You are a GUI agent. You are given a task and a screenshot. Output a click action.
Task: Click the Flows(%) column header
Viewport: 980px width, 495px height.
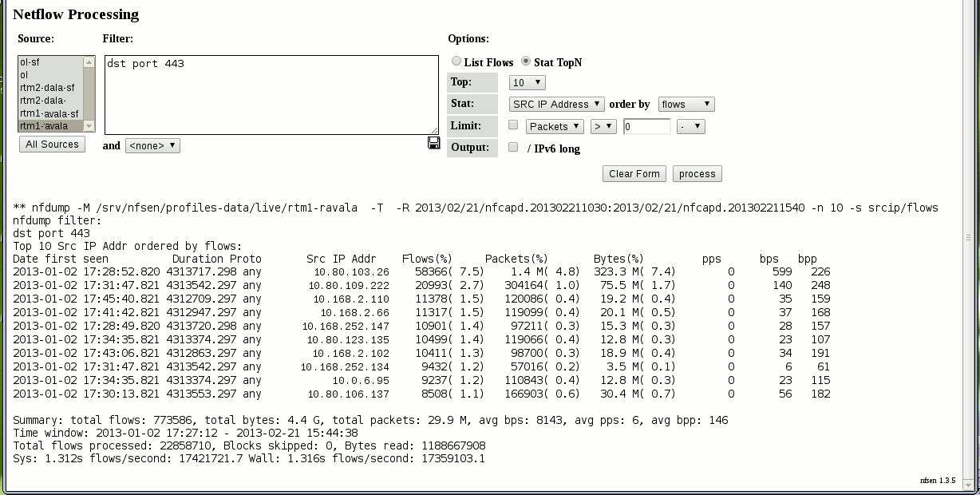pos(427,259)
